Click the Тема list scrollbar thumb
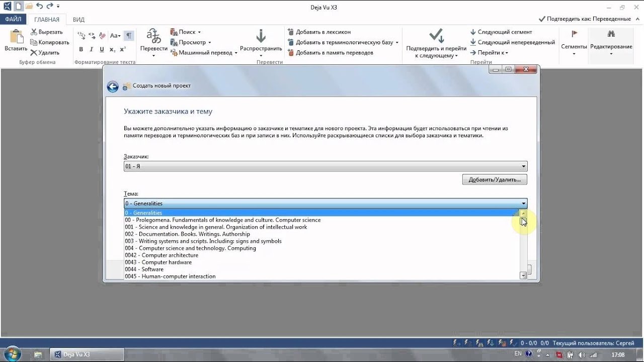The width and height of the screenshot is (644, 362). click(523, 221)
